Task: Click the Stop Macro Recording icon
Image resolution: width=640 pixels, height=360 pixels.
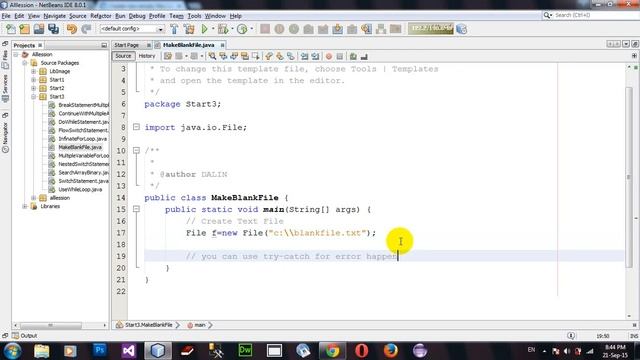Action: pyautogui.click(x=340, y=56)
